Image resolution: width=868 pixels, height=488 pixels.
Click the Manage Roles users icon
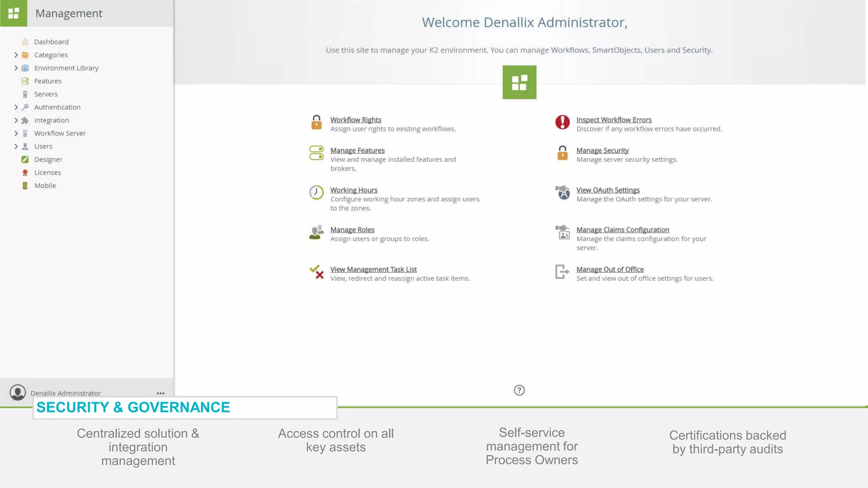316,232
